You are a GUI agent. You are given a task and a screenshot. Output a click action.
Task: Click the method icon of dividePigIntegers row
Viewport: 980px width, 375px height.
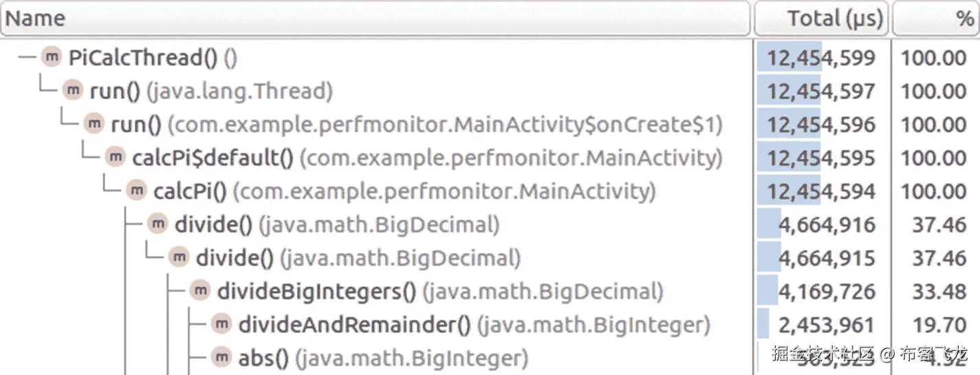[x=200, y=291]
